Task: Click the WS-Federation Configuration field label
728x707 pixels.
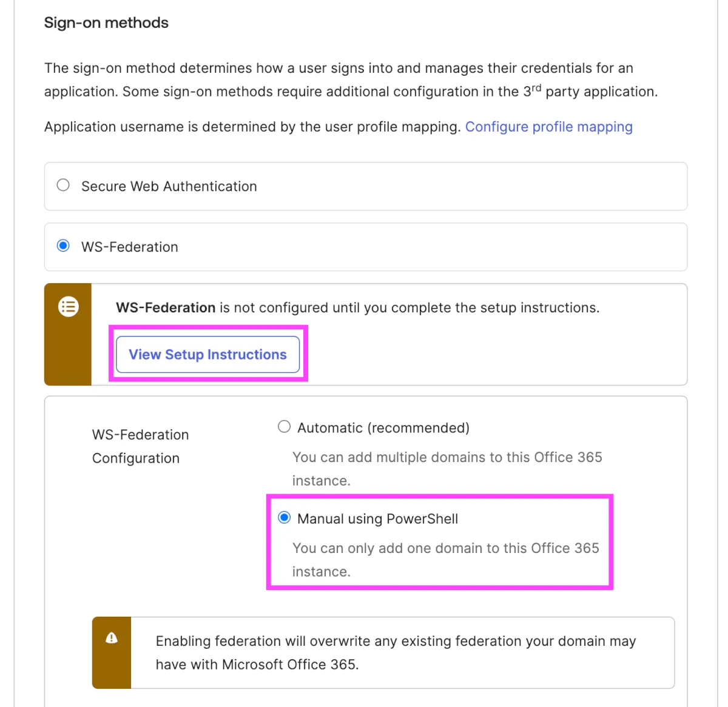Action: pyautogui.click(x=140, y=446)
